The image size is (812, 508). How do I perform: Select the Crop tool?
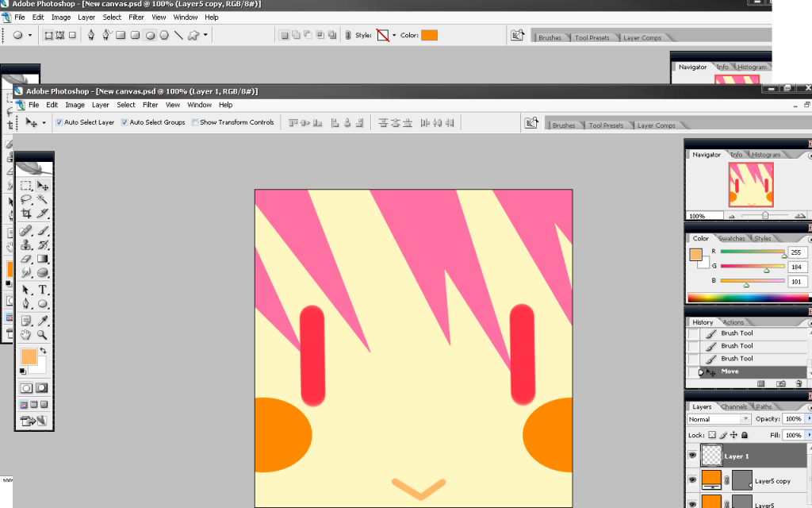coord(25,214)
